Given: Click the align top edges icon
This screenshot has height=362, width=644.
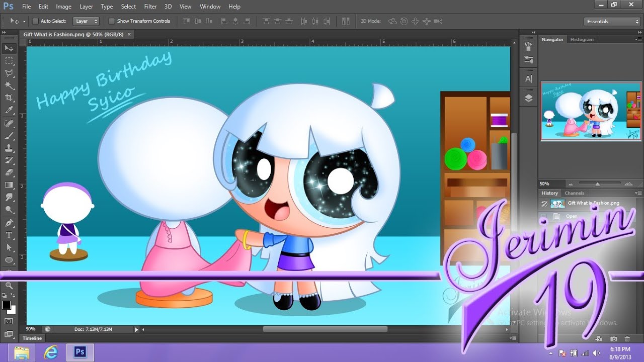Looking at the screenshot, I should 187,21.
